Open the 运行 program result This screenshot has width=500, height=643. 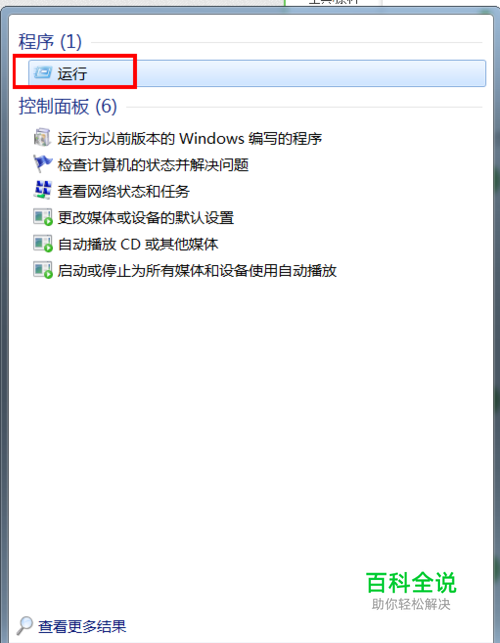coord(257,73)
